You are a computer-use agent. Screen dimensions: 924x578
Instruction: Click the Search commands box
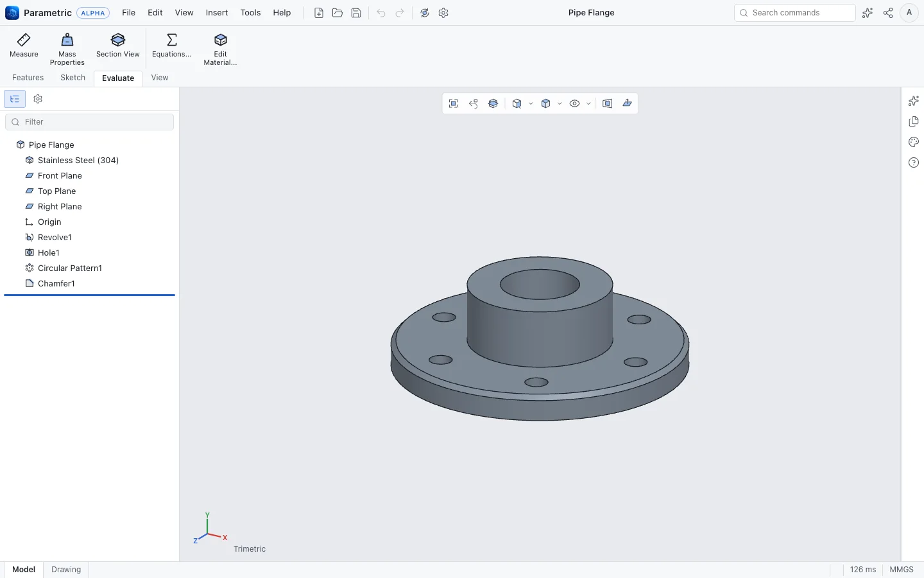pyautogui.click(x=794, y=13)
